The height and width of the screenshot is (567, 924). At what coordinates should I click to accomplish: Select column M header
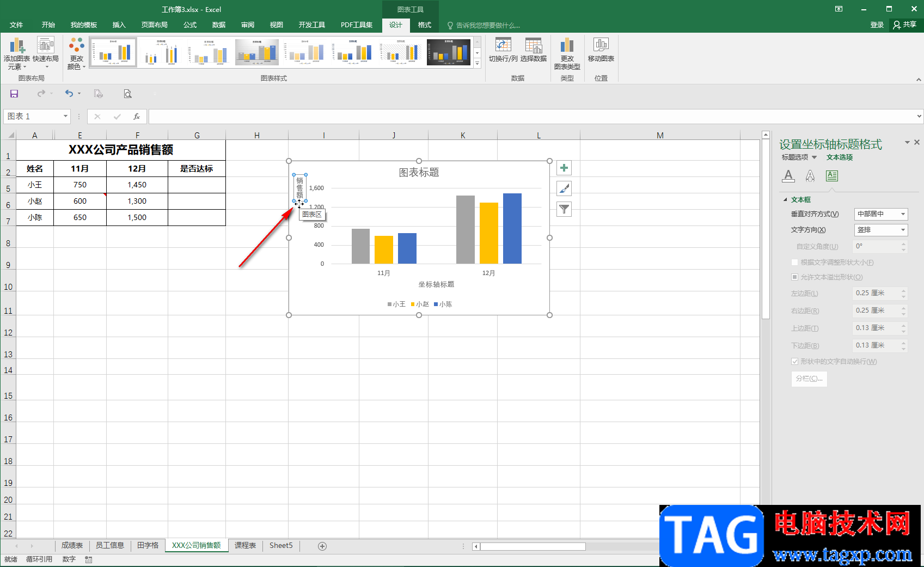coord(660,135)
